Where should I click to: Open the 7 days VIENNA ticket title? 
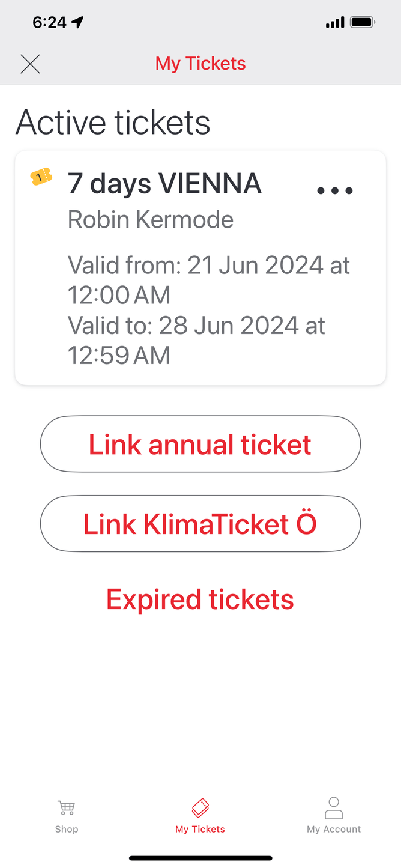[x=164, y=183]
